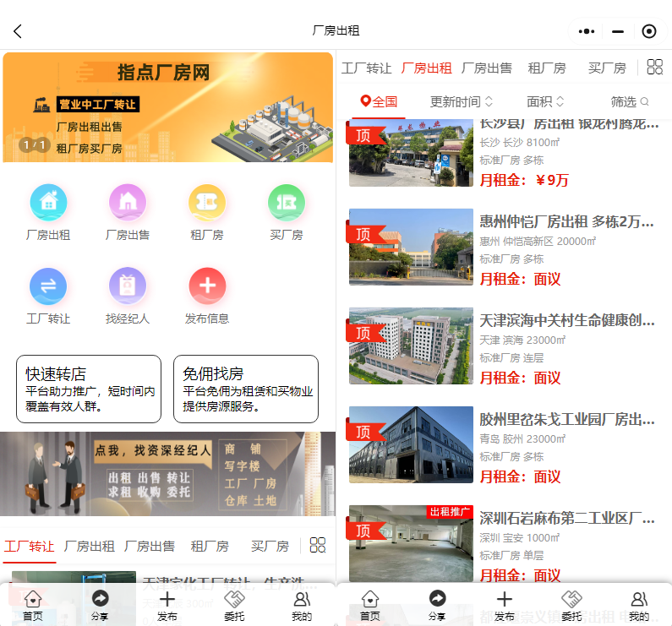Open the 快速转店 promotion card
This screenshot has height=626, width=672.
tap(89, 389)
